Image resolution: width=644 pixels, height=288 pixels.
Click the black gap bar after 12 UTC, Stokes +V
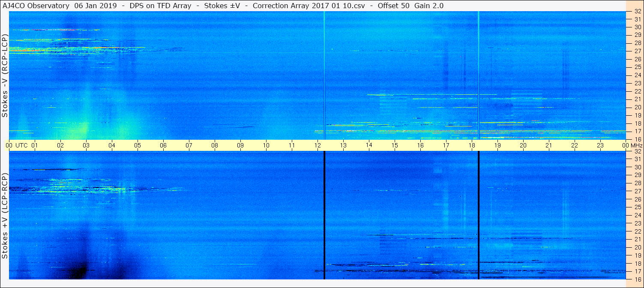pyautogui.click(x=324, y=215)
